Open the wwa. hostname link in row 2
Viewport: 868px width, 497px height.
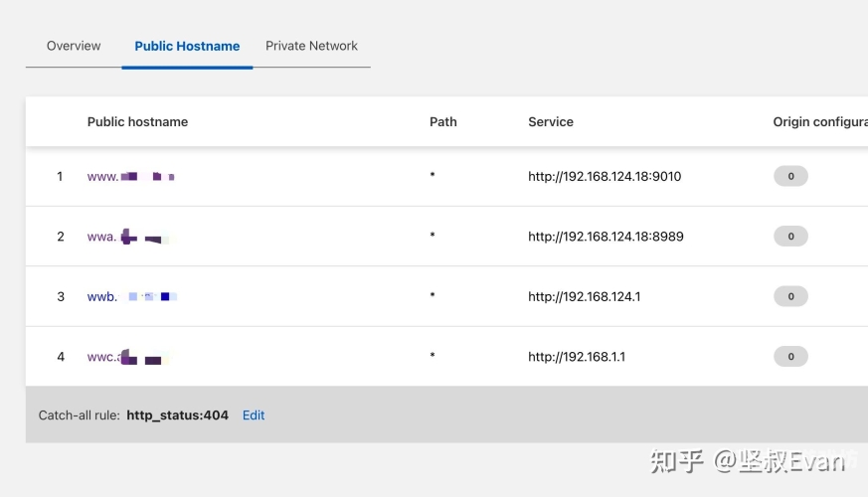point(127,237)
